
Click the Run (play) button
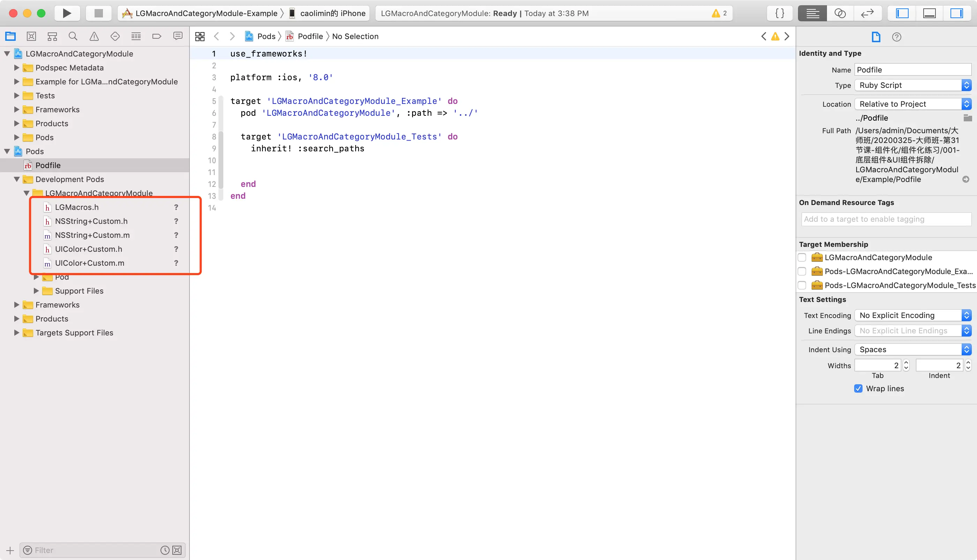pyautogui.click(x=67, y=13)
